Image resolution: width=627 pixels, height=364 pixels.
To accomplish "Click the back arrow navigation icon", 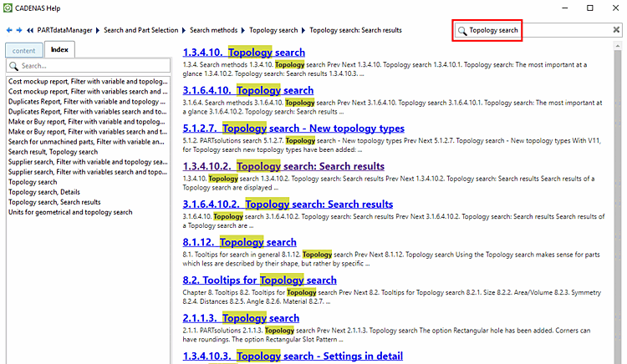I will [x=9, y=30].
